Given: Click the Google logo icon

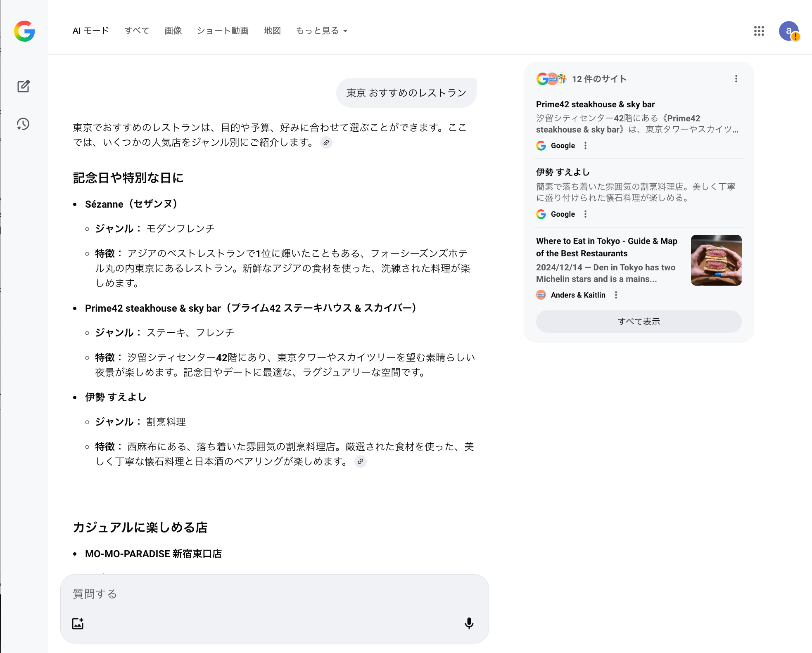Looking at the screenshot, I should coord(24,31).
